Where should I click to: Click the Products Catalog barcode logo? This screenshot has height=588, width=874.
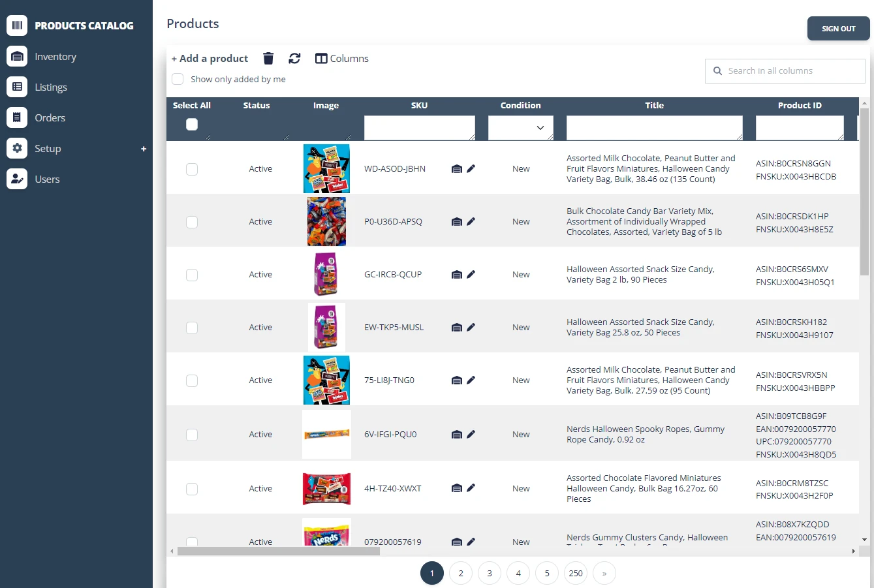click(17, 25)
